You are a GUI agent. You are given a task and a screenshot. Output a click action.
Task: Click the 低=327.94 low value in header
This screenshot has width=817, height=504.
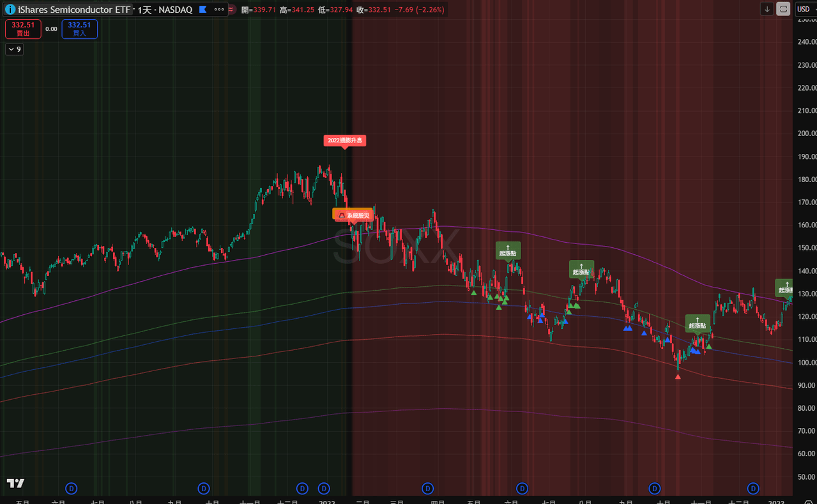coord(336,10)
